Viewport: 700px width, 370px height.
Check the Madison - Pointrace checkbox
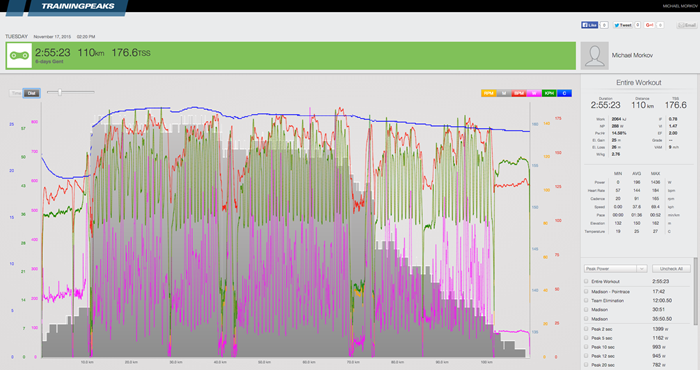586,291
